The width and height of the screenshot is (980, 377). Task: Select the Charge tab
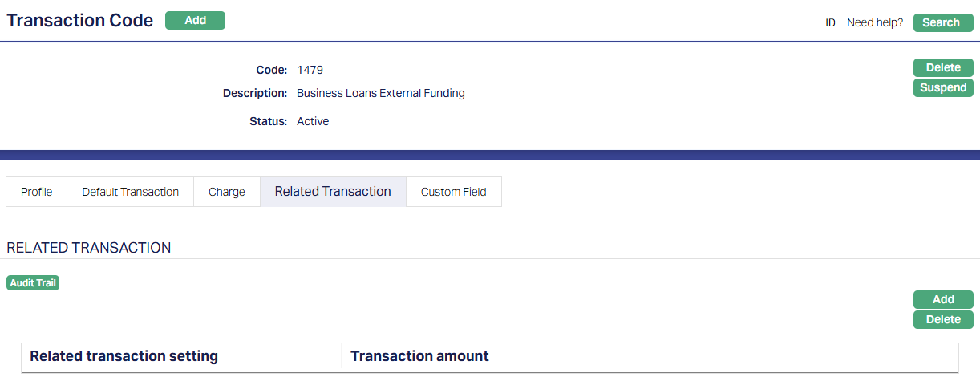click(x=227, y=192)
